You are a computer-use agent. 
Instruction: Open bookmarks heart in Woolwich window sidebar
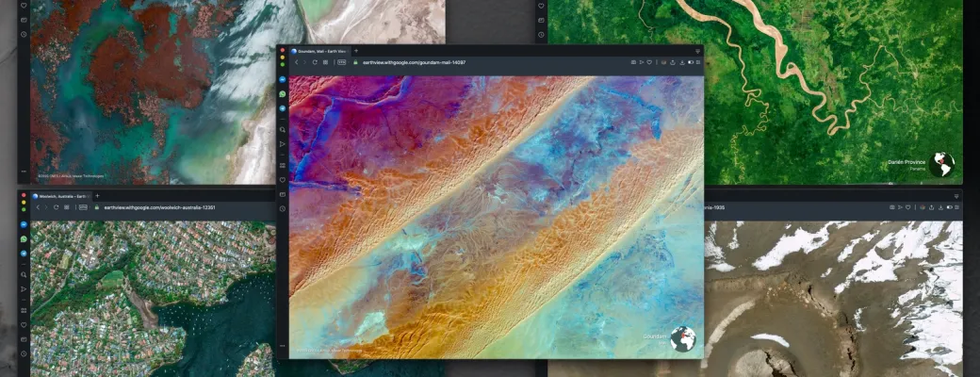tap(24, 325)
